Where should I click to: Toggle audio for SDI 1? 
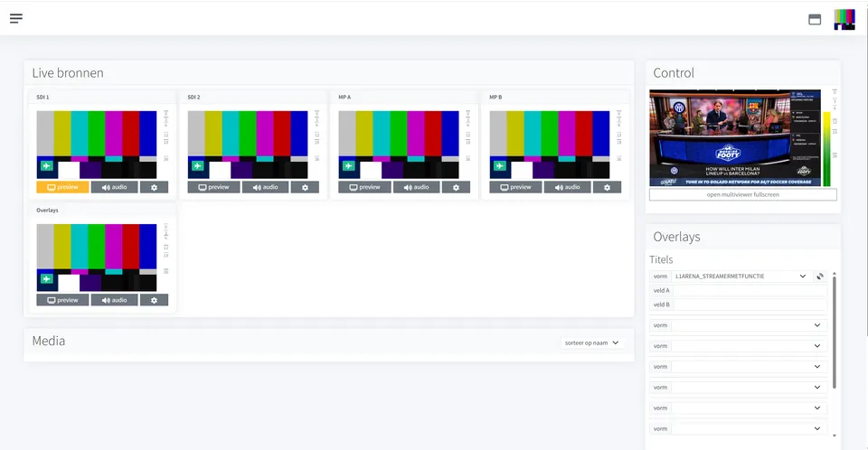point(115,187)
